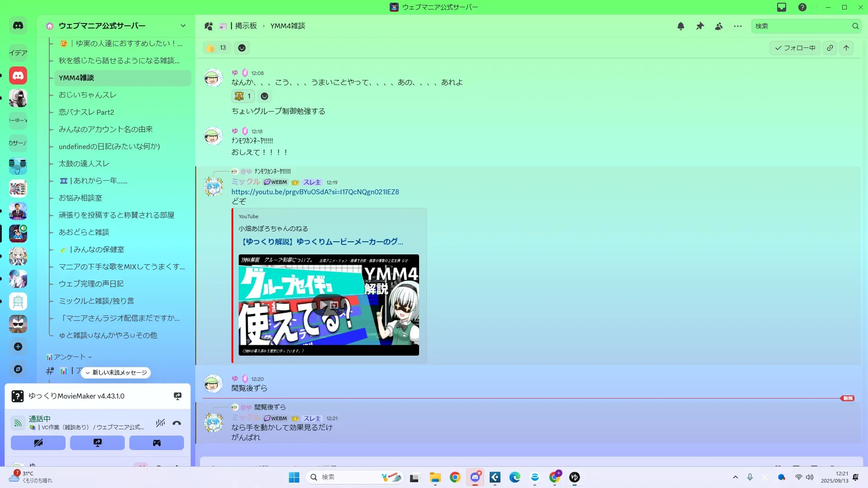
Task: Show pinned messages in the header
Action: click(x=700, y=26)
